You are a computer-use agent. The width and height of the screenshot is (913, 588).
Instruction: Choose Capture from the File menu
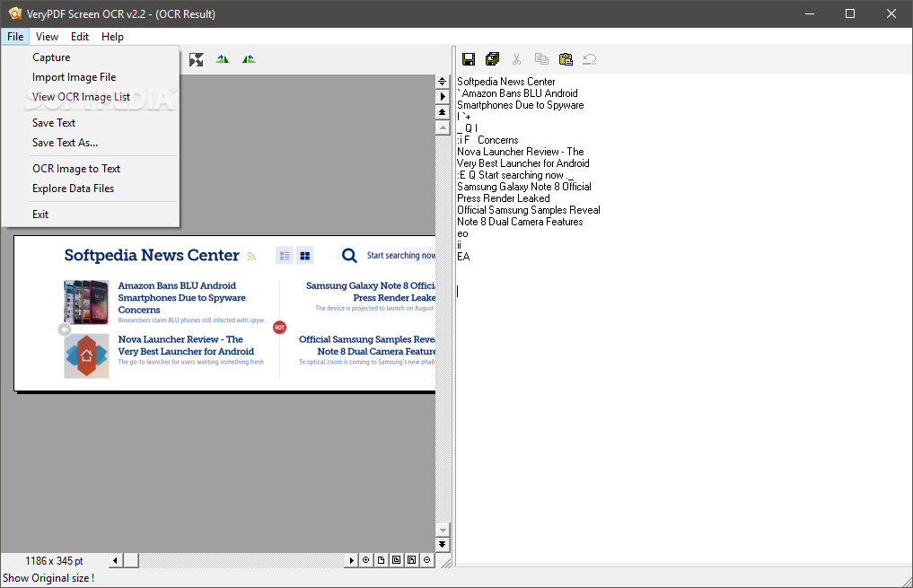pyautogui.click(x=91, y=57)
